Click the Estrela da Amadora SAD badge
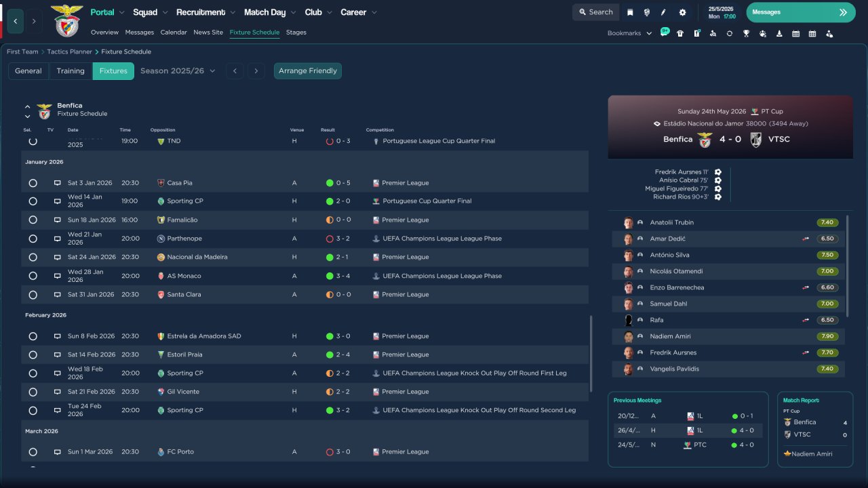The width and height of the screenshot is (868, 488). pos(161,336)
